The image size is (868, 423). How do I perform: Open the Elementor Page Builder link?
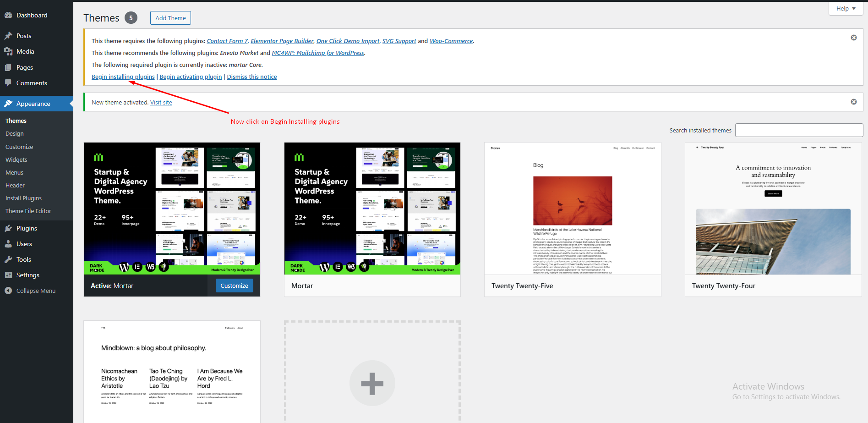pyautogui.click(x=282, y=41)
